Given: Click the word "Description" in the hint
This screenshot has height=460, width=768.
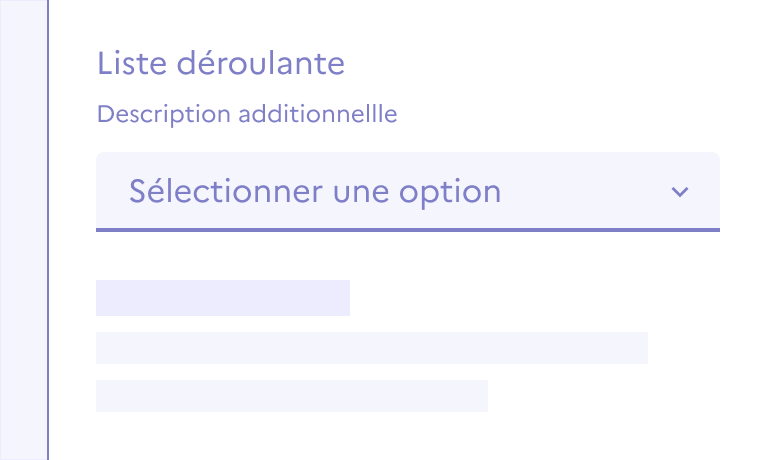Looking at the screenshot, I should coord(163,114).
